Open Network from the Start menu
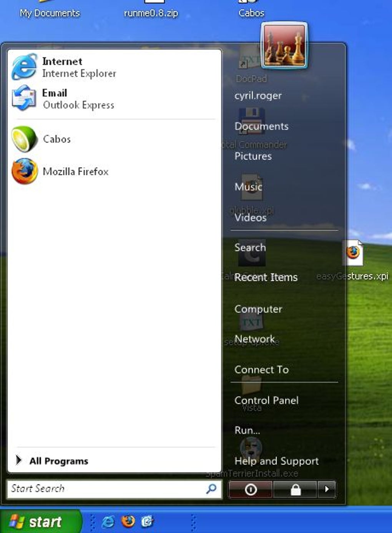This screenshot has width=392, height=533. 254,339
